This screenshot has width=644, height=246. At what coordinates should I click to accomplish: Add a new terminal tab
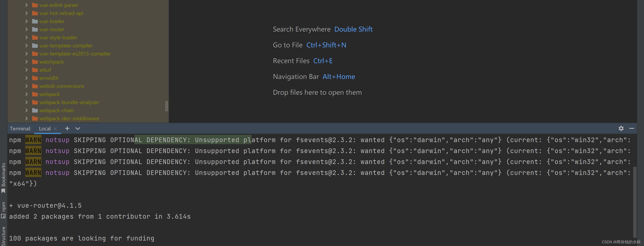(67, 129)
